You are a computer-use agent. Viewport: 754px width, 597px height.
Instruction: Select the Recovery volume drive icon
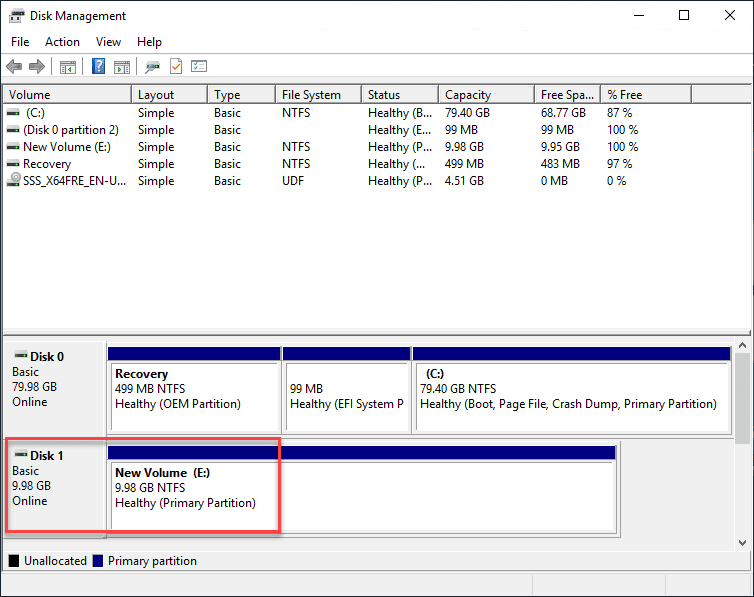click(13, 164)
